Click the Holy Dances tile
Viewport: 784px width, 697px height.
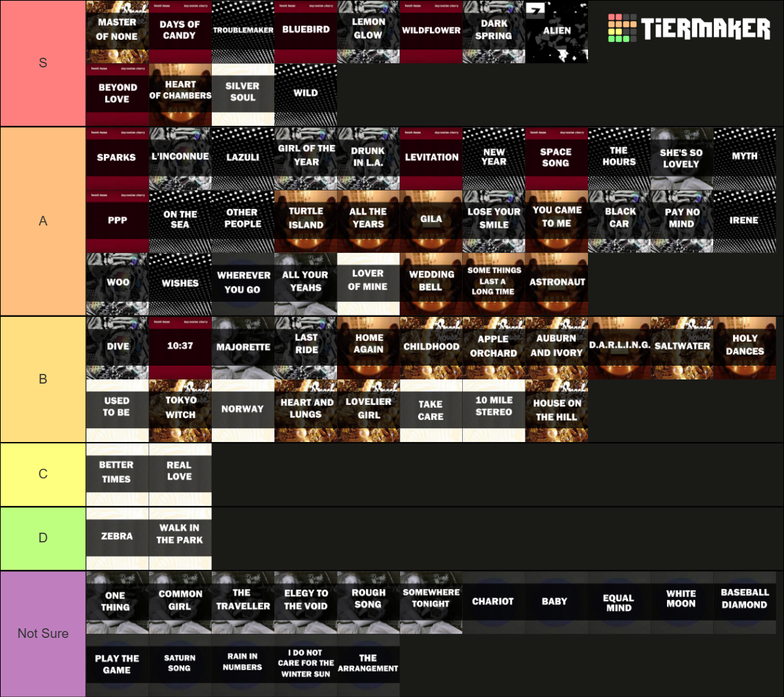tap(745, 348)
